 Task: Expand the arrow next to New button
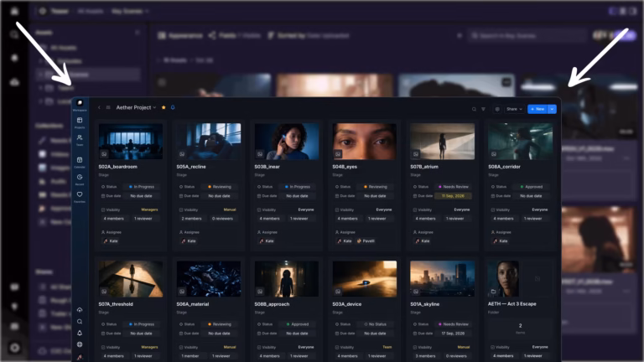pyautogui.click(x=552, y=109)
